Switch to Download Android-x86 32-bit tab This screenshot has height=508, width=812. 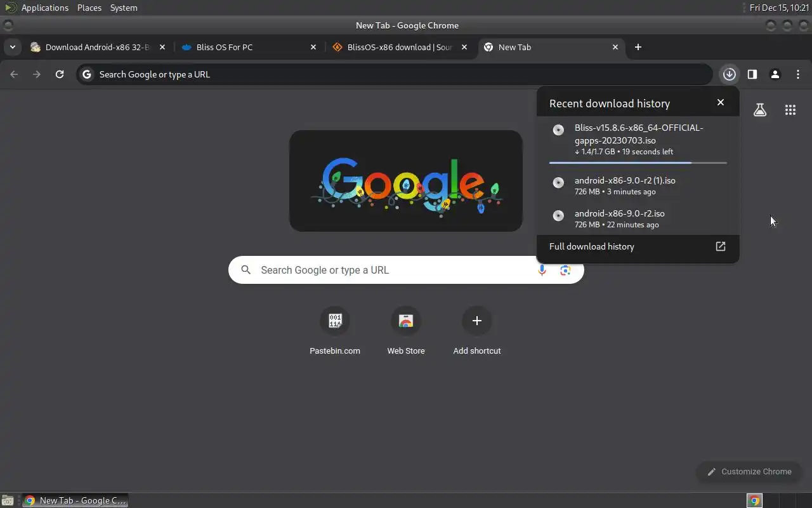[x=98, y=47]
